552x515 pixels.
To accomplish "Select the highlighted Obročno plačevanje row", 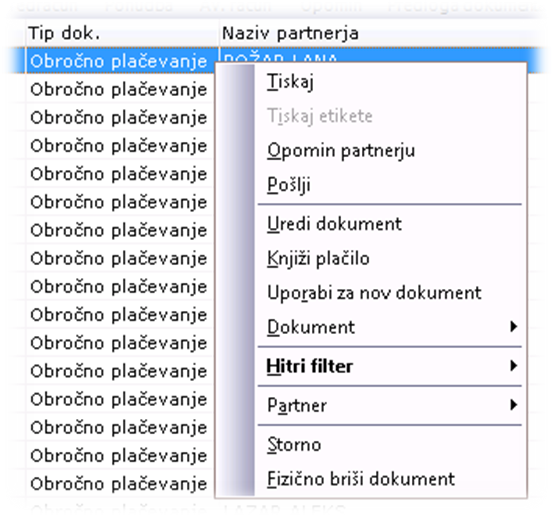I will point(119,61).
